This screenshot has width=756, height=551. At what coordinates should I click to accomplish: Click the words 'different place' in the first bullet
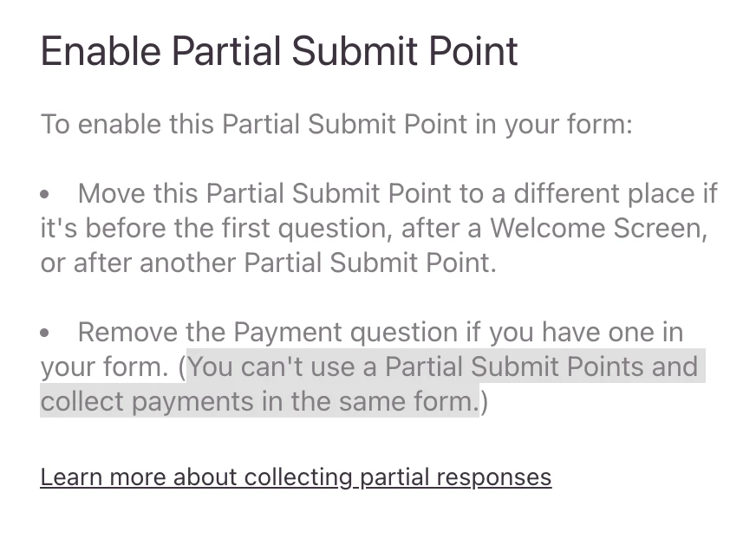604,193
